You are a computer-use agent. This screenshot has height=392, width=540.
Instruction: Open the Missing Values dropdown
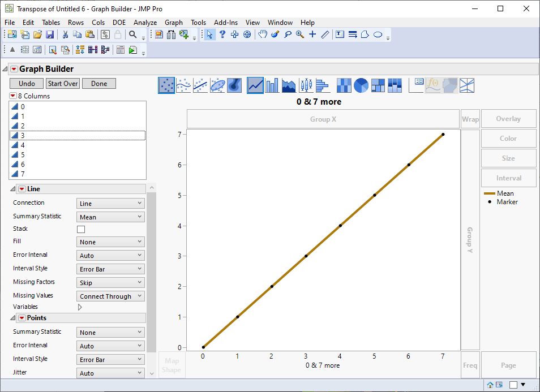(x=110, y=296)
